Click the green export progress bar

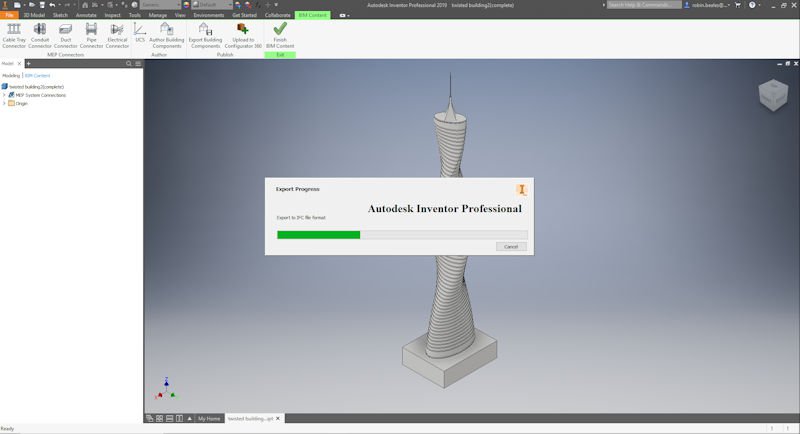pyautogui.click(x=318, y=235)
